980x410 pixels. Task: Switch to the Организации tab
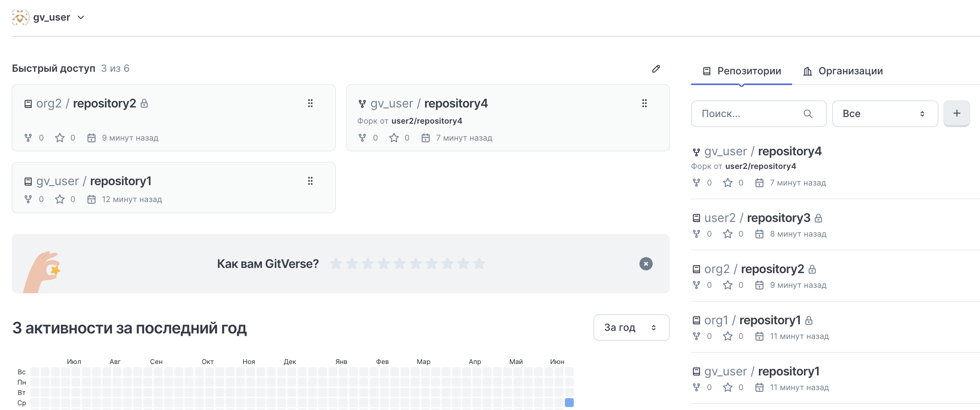843,71
